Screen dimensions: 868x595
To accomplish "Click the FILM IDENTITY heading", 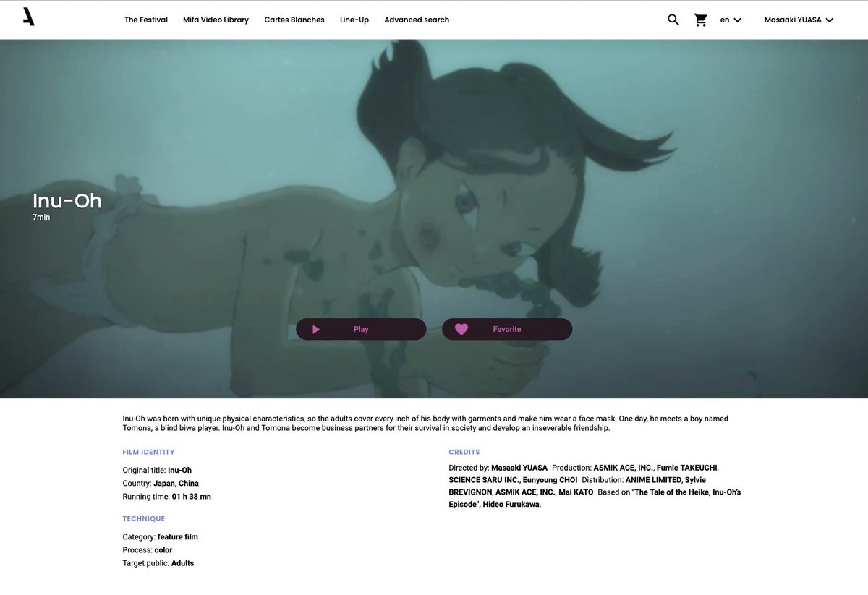I will click(x=148, y=452).
